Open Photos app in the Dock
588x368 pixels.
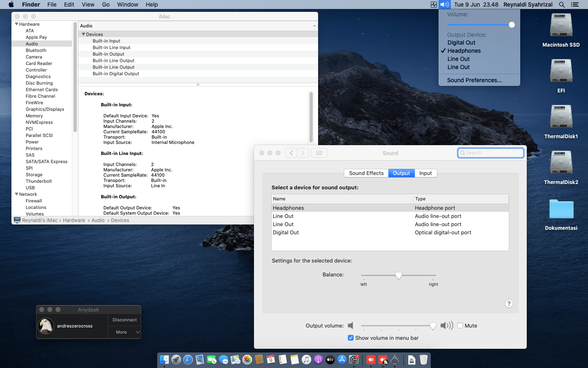tap(247, 359)
